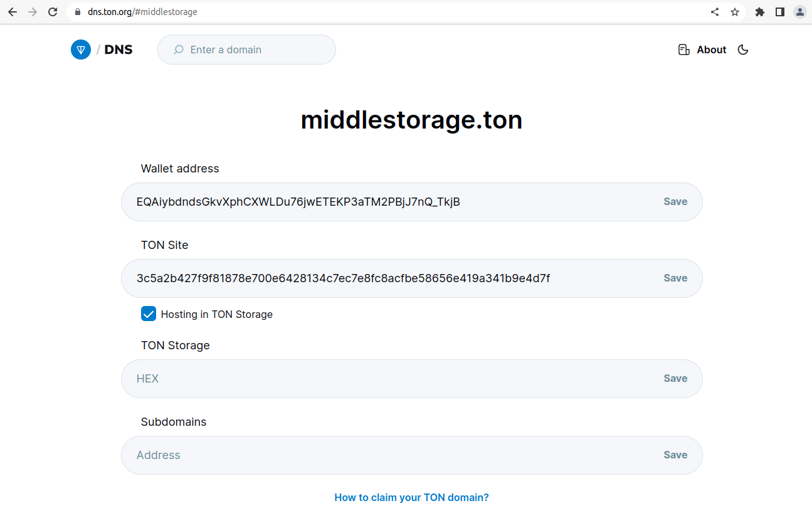Click the About document icon
Image resolution: width=812 pixels, height=528 pixels.
(684, 50)
